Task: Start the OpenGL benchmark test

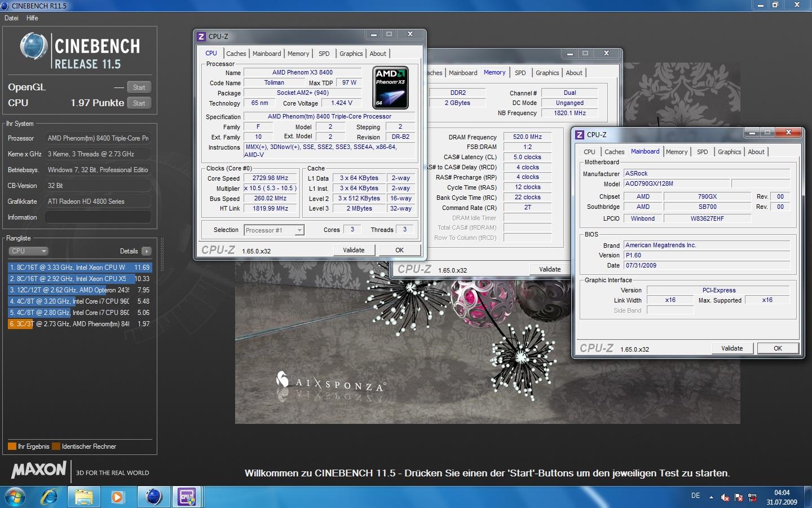Action: pyautogui.click(x=139, y=87)
